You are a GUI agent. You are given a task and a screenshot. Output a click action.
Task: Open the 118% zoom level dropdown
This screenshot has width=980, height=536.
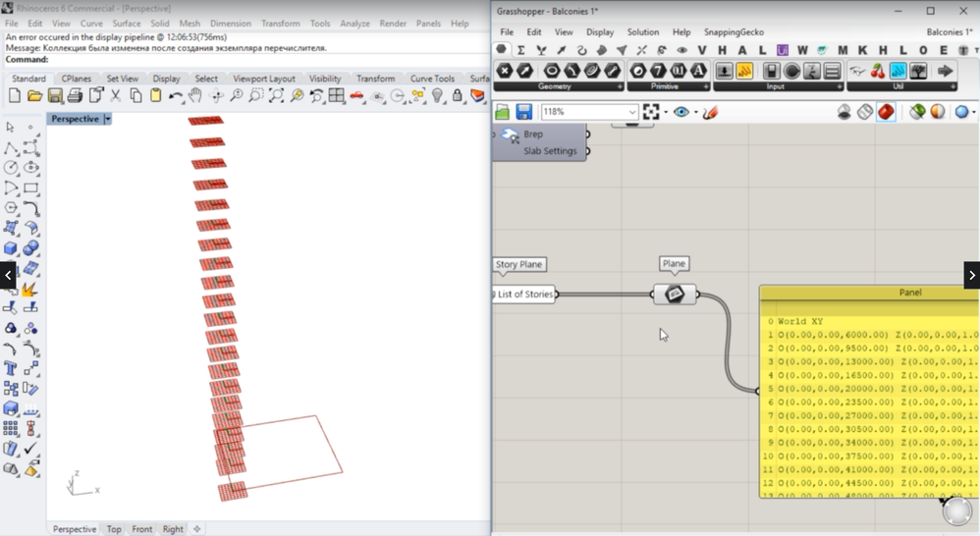631,112
